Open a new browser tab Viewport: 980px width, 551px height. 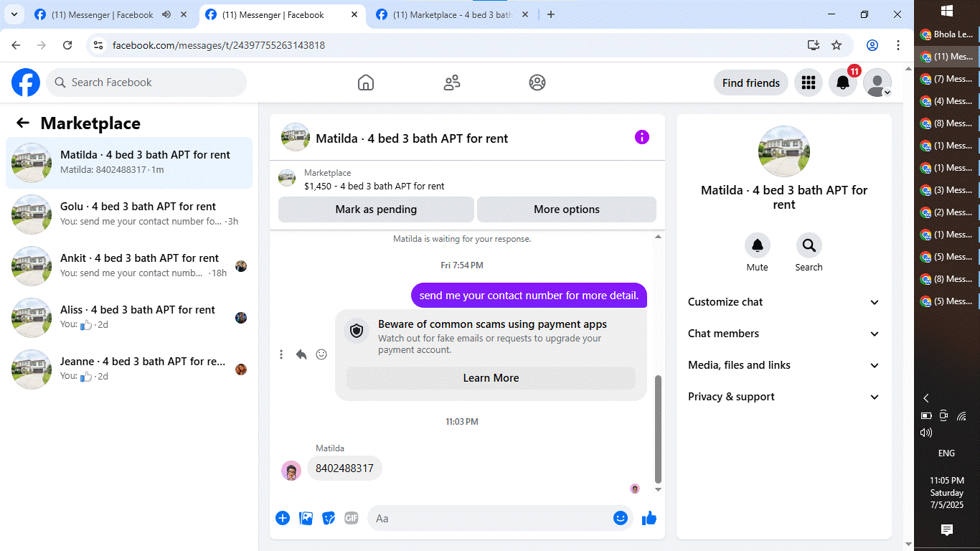pyautogui.click(x=551, y=14)
